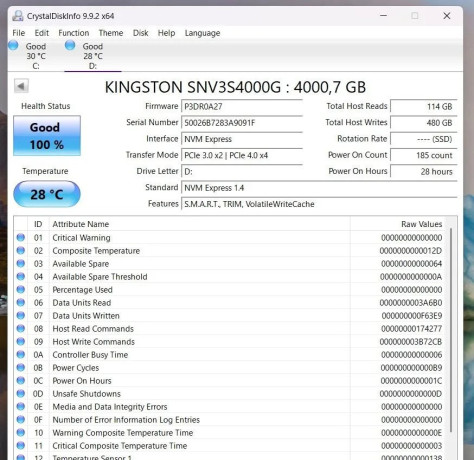474x460 pixels.
Task: Click status icon for Warning Composite Temperature Time
Action: tap(21, 432)
